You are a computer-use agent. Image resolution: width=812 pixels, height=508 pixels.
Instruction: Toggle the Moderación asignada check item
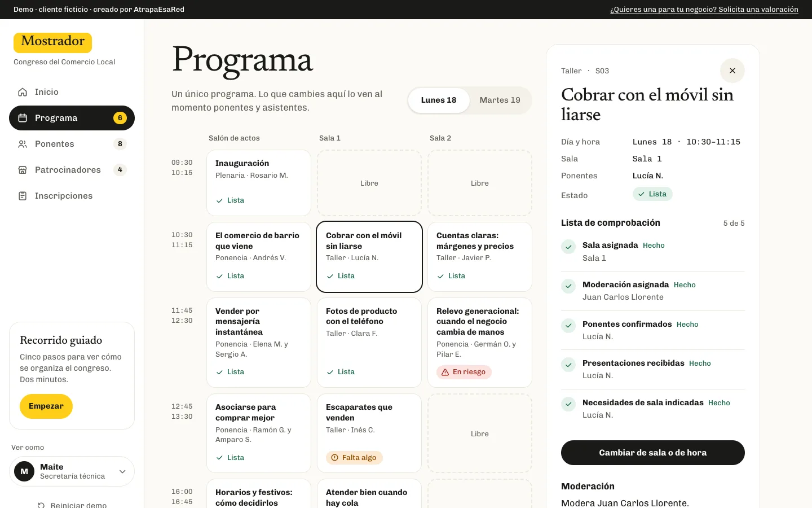coord(568,286)
